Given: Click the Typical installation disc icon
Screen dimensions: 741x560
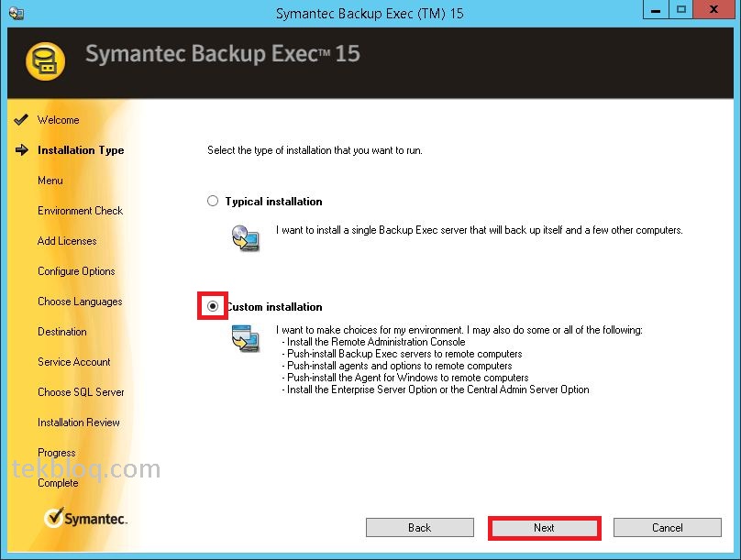Looking at the screenshot, I should pos(245,238).
